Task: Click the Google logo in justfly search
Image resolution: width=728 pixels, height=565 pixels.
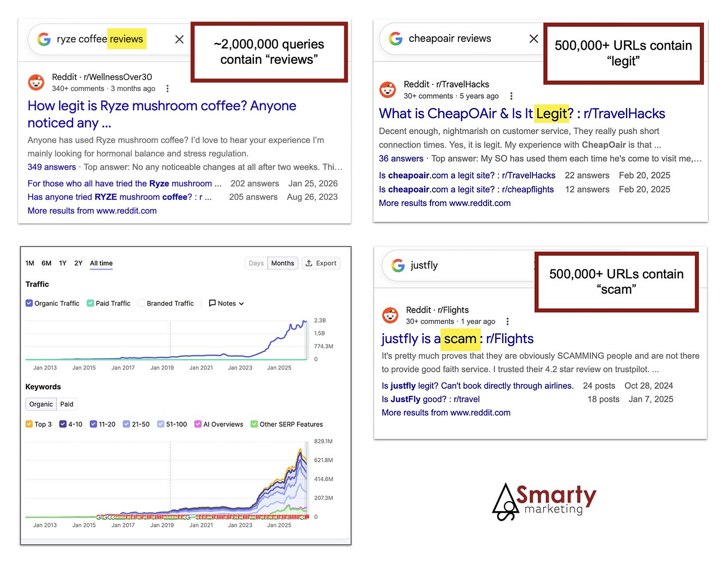Action: click(x=398, y=265)
